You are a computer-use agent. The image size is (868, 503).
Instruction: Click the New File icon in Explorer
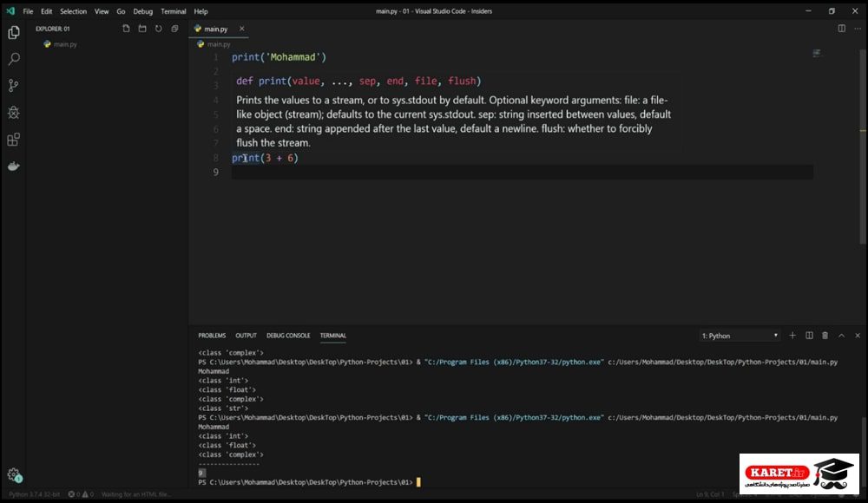[126, 29]
